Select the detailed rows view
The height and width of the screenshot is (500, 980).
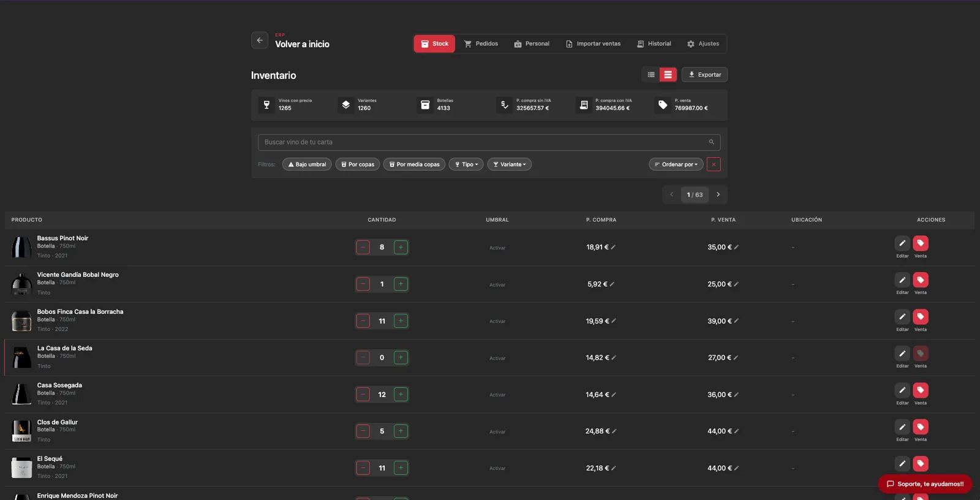pos(668,75)
